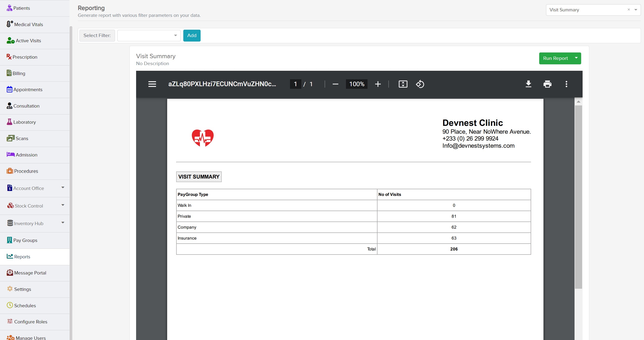Screen dimensions: 644x340
Task: Click the Medical Vitals thermometer icon
Action: pyautogui.click(x=9, y=24)
